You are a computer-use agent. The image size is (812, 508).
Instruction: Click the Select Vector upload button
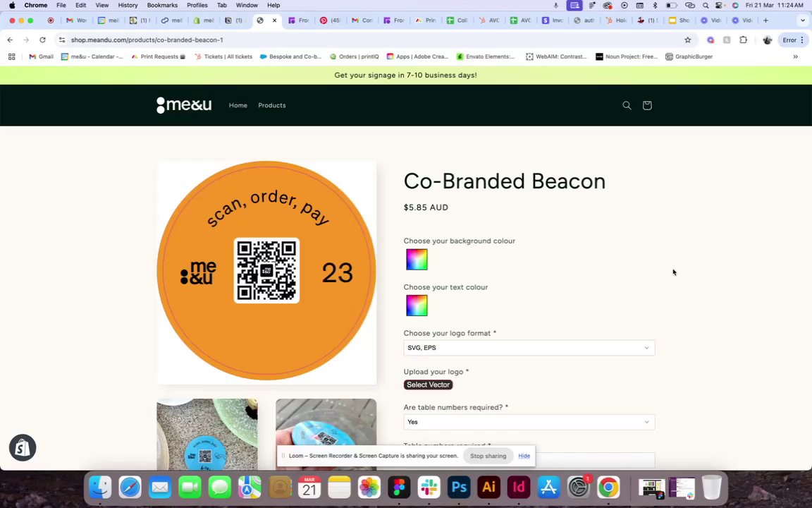coord(429,385)
